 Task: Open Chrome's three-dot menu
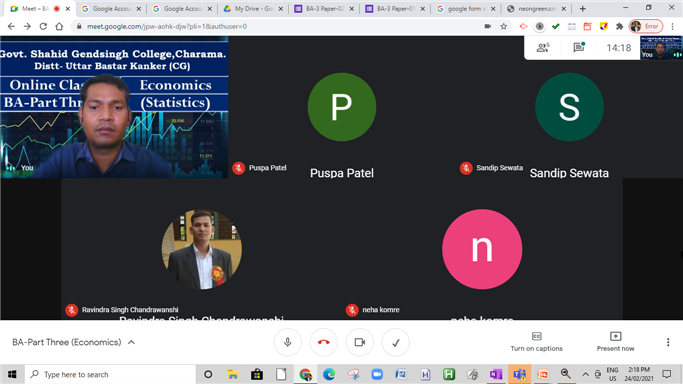click(673, 27)
